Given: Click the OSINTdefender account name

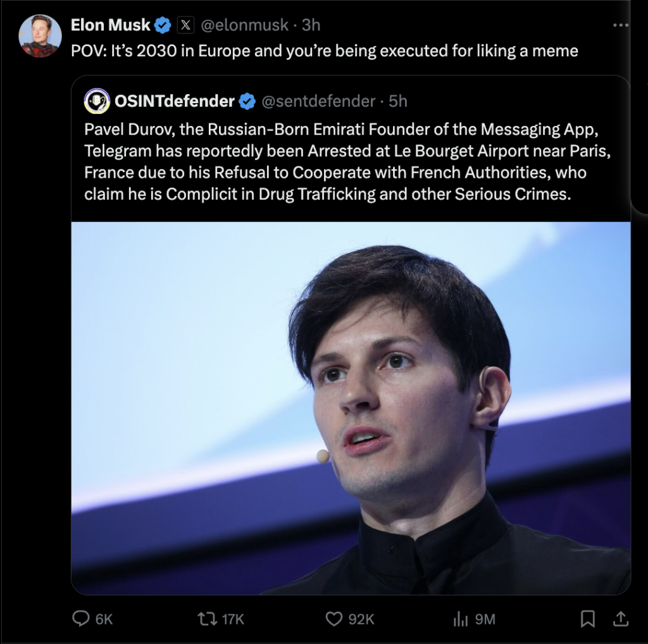Looking at the screenshot, I should pyautogui.click(x=175, y=101).
